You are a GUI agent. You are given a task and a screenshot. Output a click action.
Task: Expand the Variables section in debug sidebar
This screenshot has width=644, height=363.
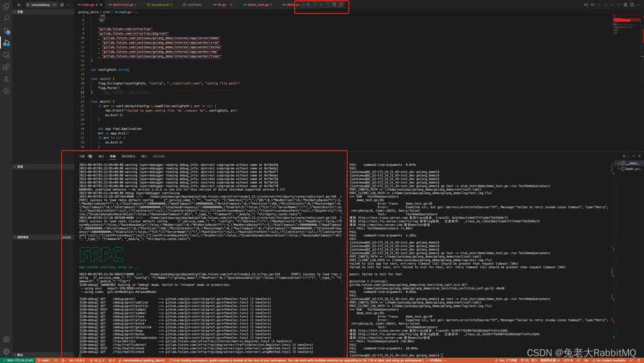(19, 12)
